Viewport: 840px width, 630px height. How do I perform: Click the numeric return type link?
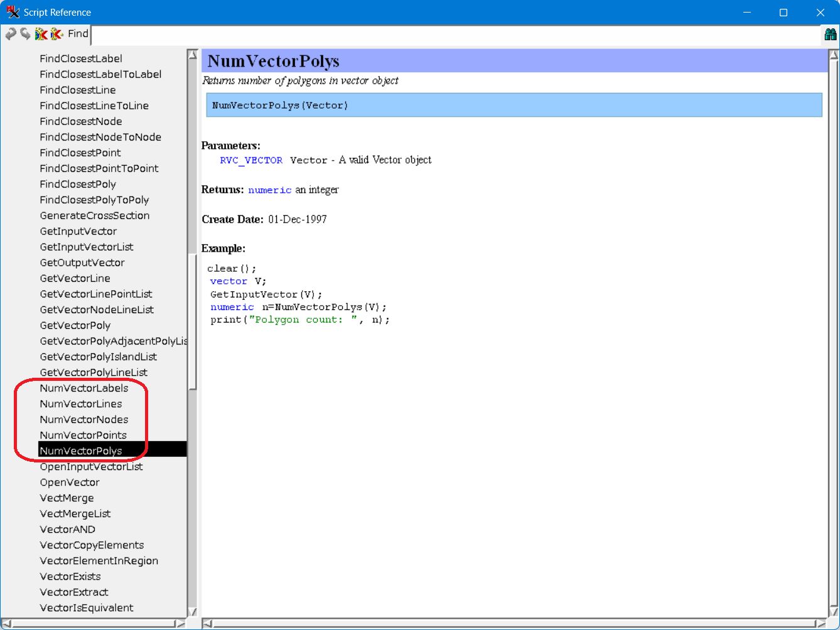click(269, 190)
